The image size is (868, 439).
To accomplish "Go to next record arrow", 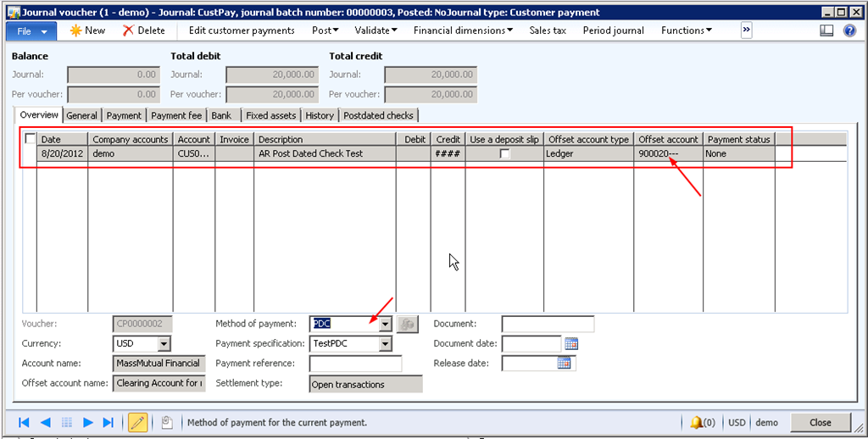I will [x=87, y=422].
